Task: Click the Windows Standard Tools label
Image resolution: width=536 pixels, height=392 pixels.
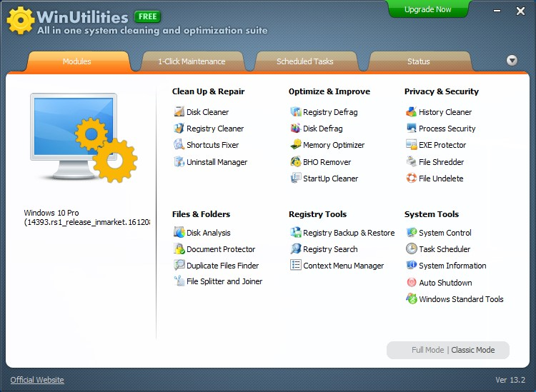Action: pos(461,299)
